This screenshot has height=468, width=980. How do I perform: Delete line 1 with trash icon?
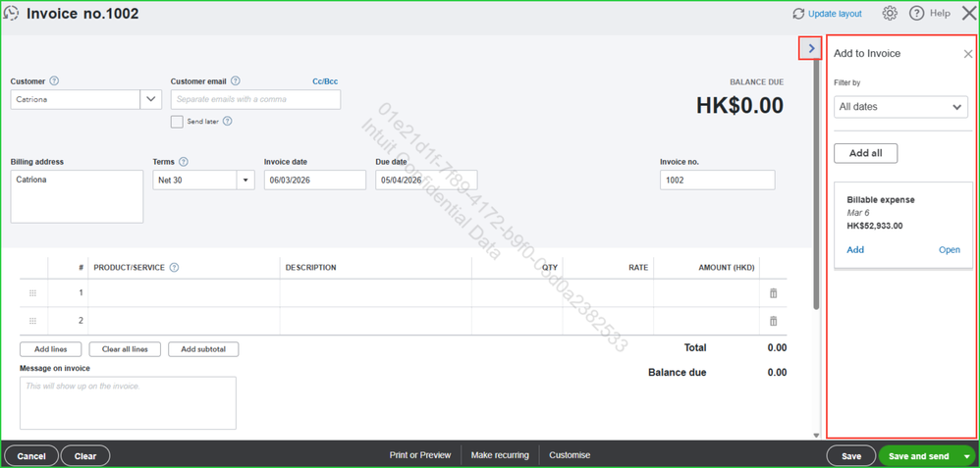pyautogui.click(x=773, y=293)
